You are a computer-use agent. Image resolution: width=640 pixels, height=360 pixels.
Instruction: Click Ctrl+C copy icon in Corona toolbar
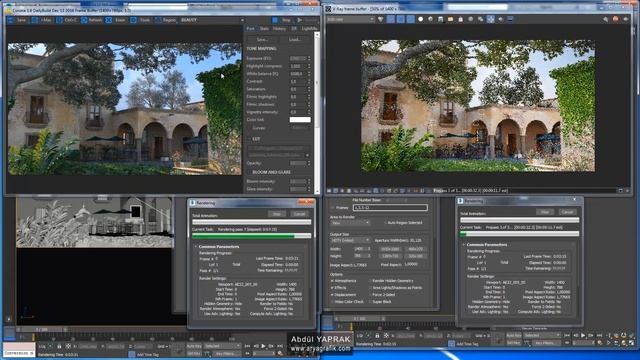pos(59,20)
